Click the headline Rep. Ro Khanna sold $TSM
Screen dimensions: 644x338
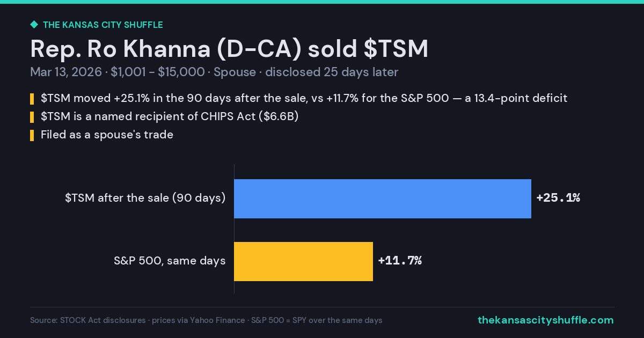[229, 49]
